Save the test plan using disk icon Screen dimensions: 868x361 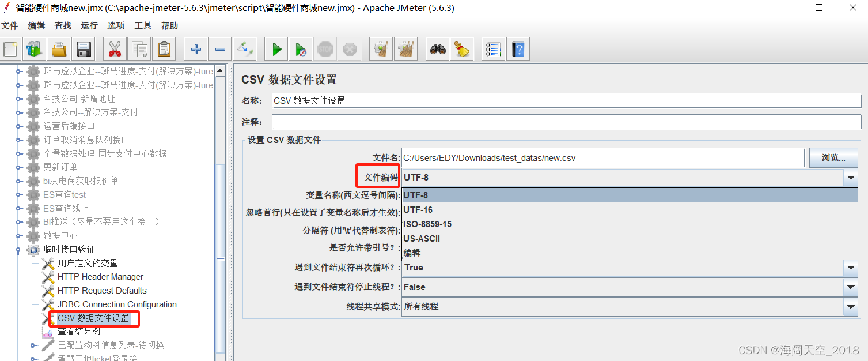(x=83, y=48)
